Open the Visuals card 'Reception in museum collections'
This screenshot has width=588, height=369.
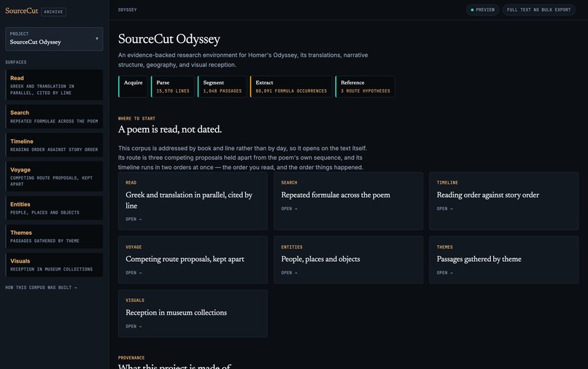193,314
